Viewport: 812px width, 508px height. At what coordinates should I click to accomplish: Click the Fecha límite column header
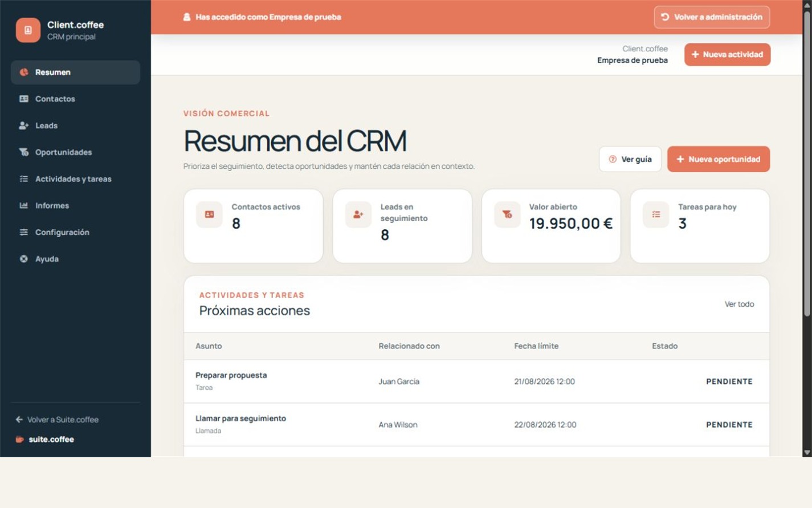click(x=536, y=346)
